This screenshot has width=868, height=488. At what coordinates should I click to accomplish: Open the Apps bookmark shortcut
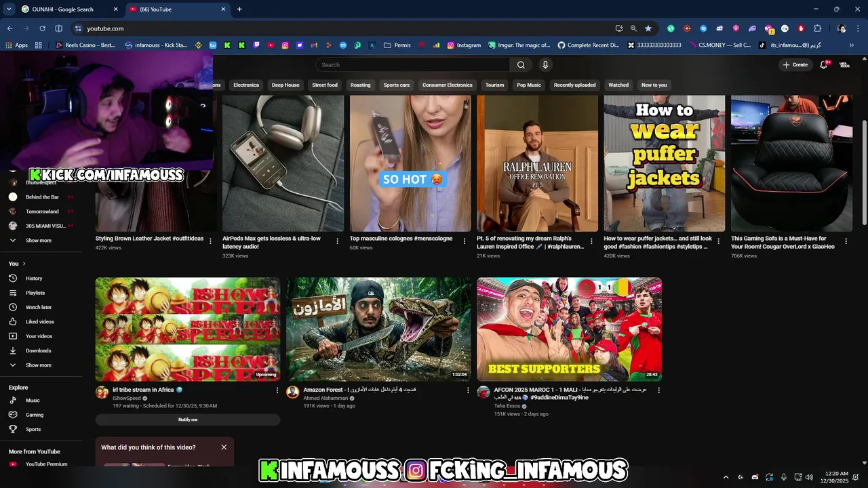point(16,45)
